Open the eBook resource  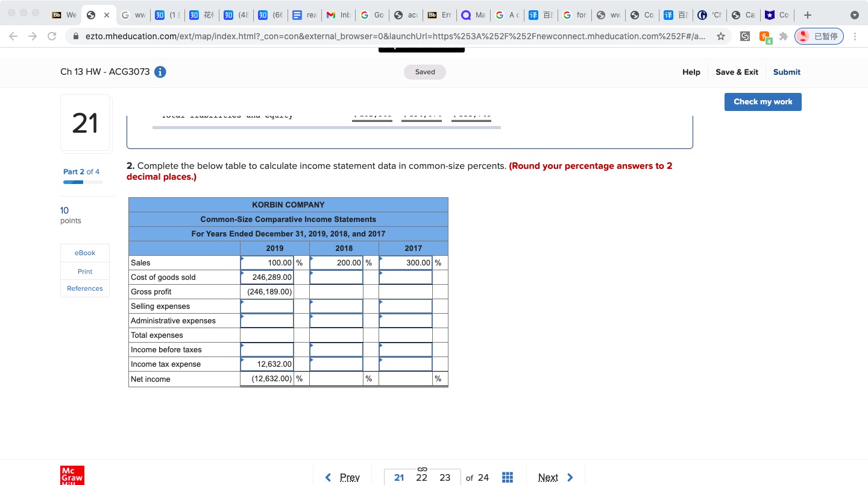coord(85,253)
